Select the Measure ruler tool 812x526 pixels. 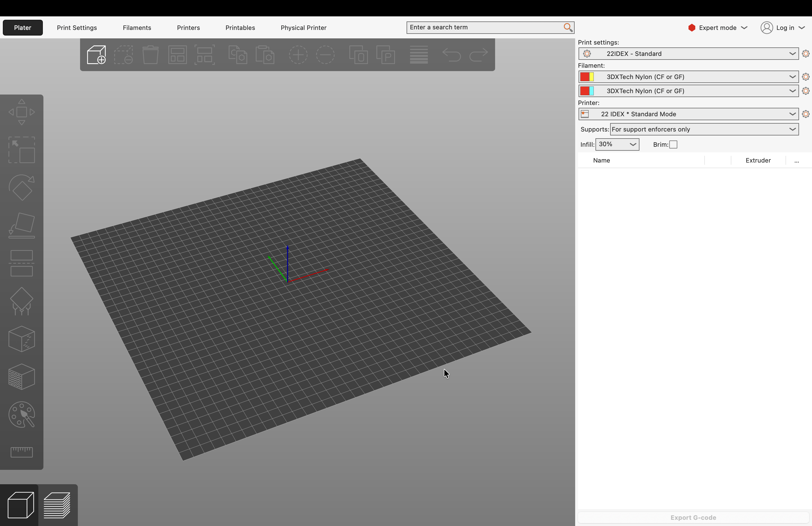[21, 452]
